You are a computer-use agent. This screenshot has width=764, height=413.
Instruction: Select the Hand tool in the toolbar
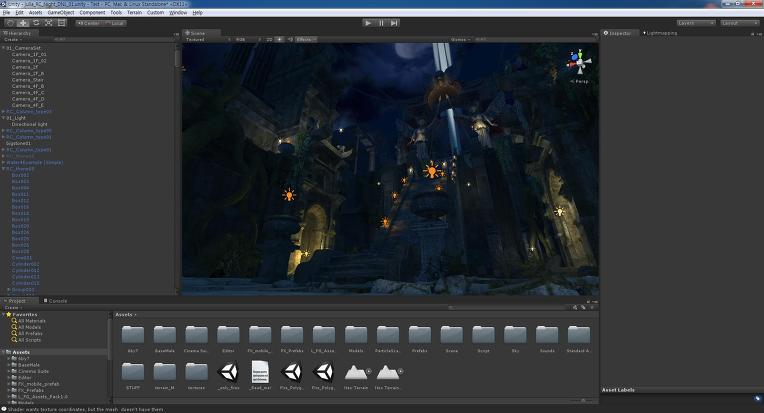(x=10, y=23)
